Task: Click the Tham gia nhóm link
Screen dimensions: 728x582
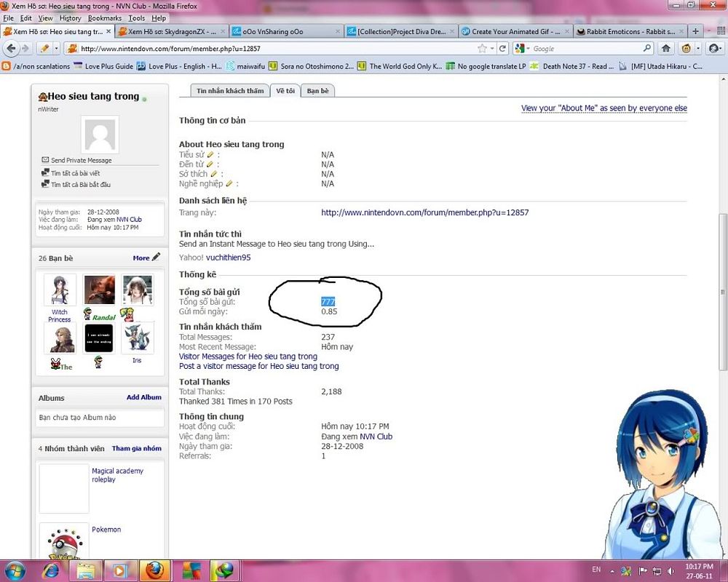Action: (137, 448)
